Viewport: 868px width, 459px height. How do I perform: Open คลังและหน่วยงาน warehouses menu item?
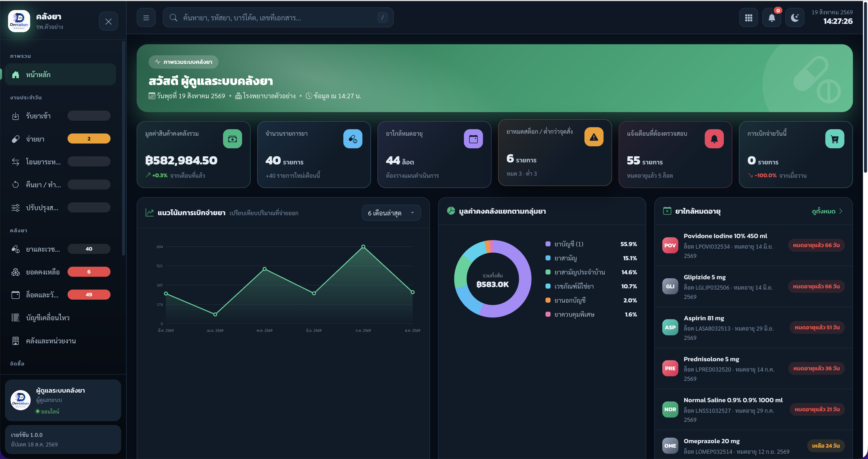click(x=60, y=341)
